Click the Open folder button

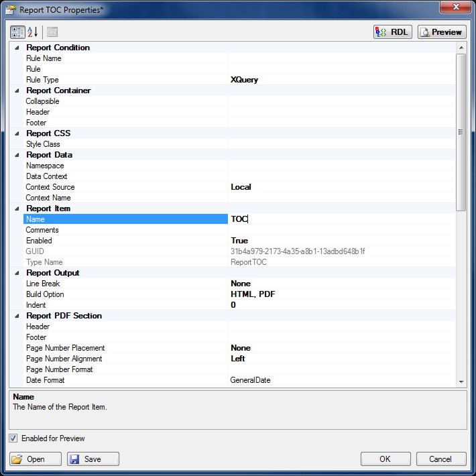36,459
